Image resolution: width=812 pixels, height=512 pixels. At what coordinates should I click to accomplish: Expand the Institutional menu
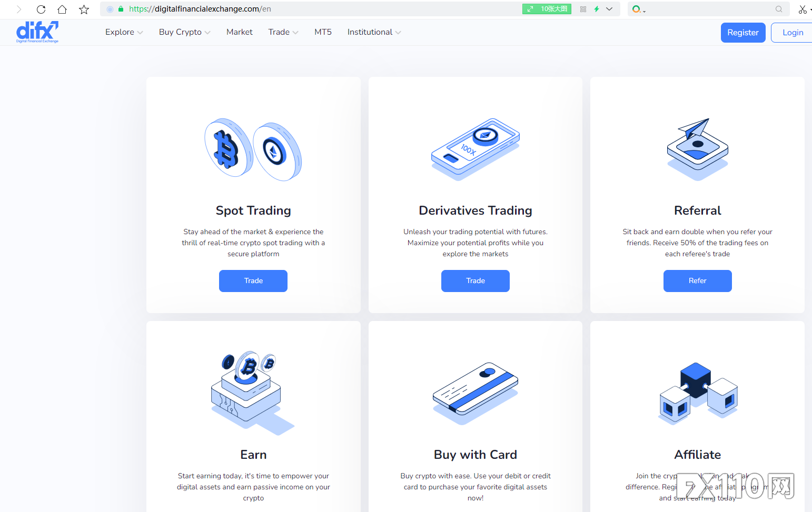pyautogui.click(x=374, y=32)
